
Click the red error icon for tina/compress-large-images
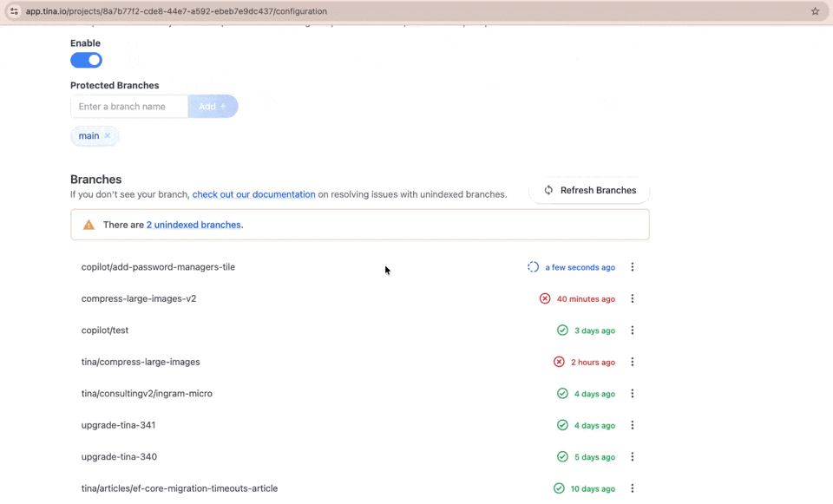559,362
